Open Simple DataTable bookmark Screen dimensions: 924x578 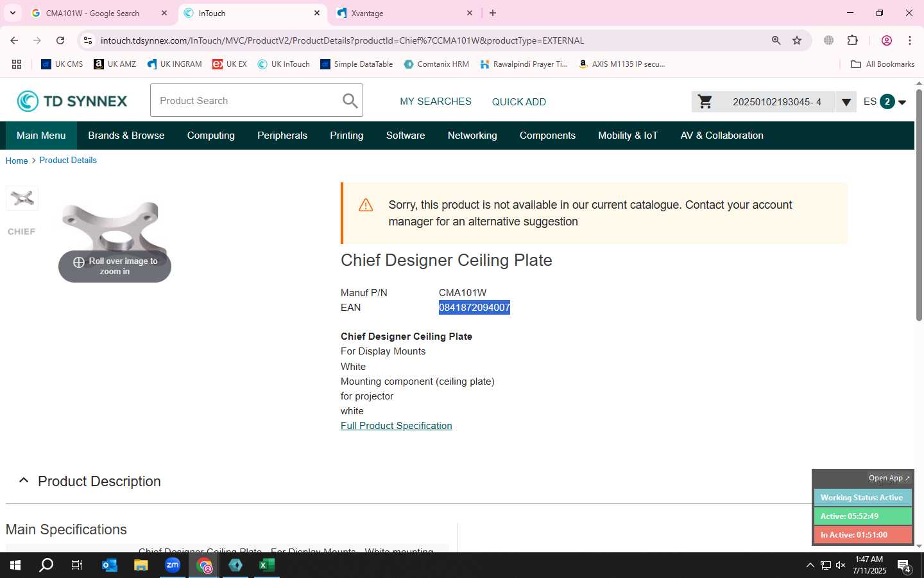click(x=357, y=64)
